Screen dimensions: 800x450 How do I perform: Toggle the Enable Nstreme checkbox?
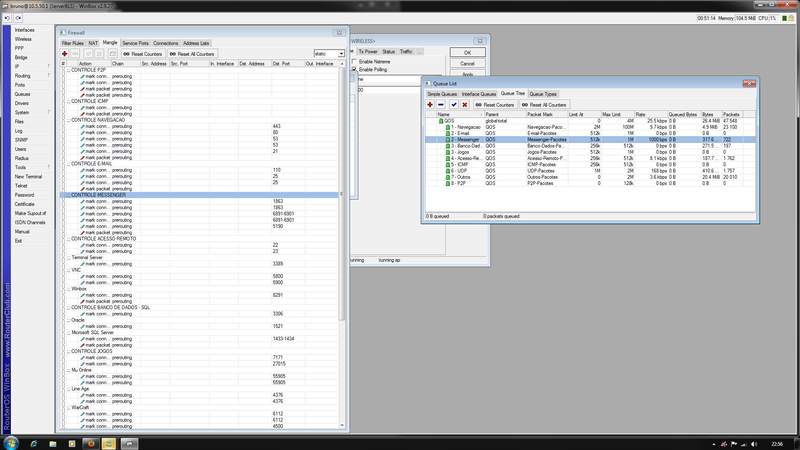(355, 62)
